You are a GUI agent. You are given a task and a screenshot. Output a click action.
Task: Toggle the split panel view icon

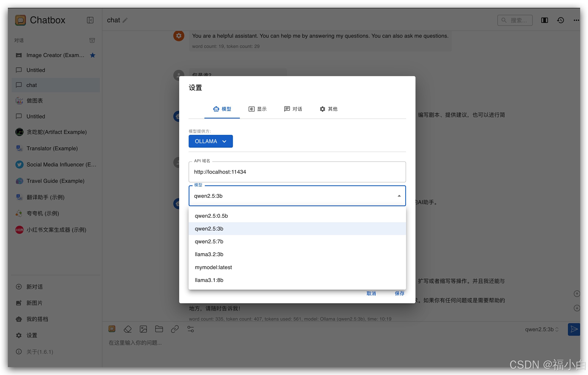pos(544,20)
